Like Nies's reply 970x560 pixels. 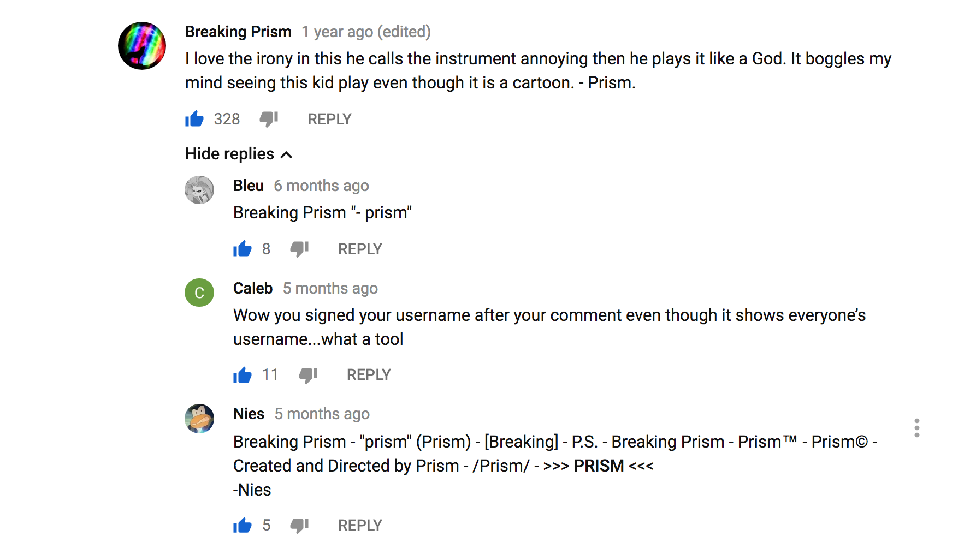click(x=242, y=525)
